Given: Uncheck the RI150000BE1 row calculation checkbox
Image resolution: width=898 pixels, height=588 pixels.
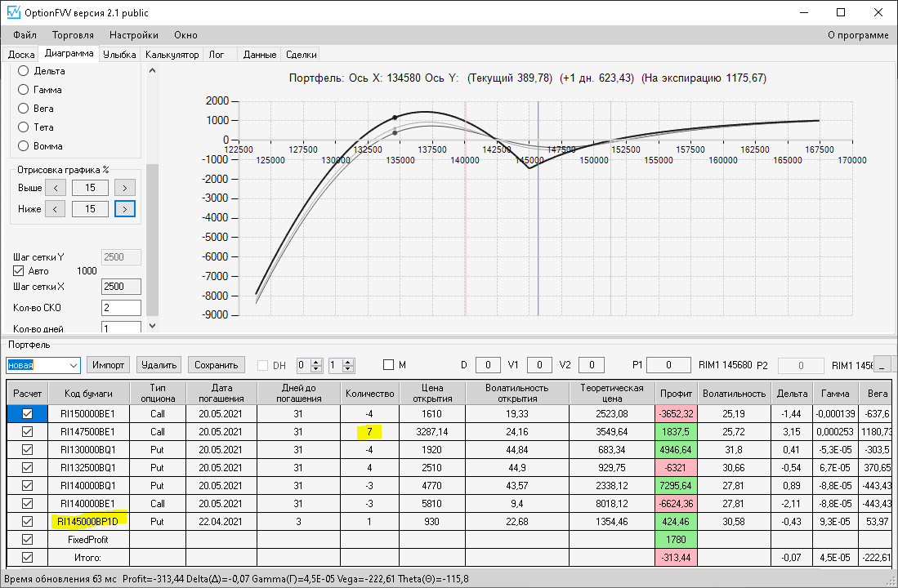Looking at the screenshot, I should (x=27, y=413).
